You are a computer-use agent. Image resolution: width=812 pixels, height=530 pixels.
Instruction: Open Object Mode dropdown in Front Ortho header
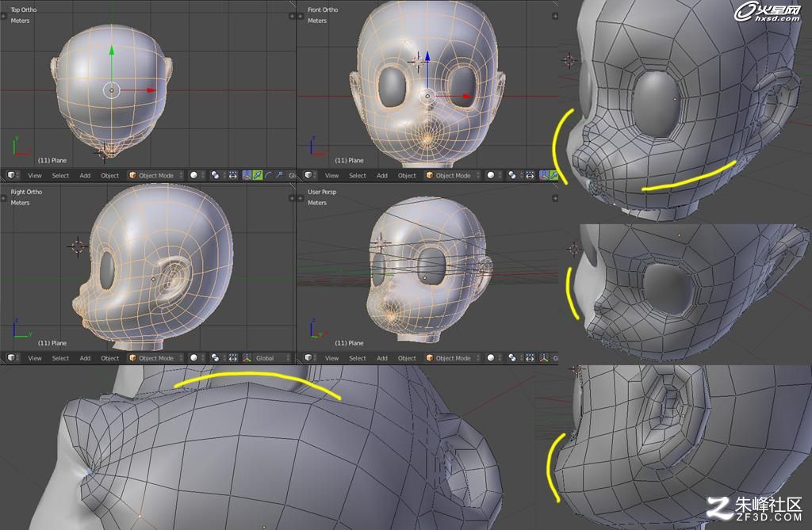453,175
